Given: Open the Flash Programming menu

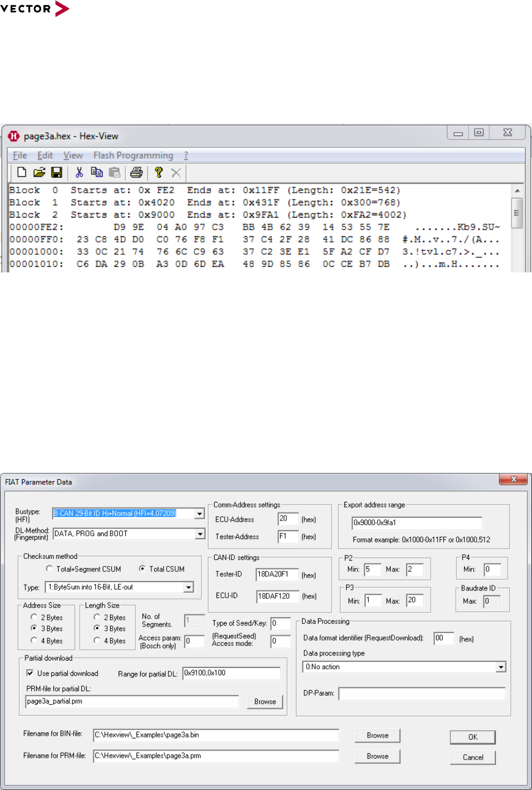Looking at the screenshot, I should tap(133, 155).
